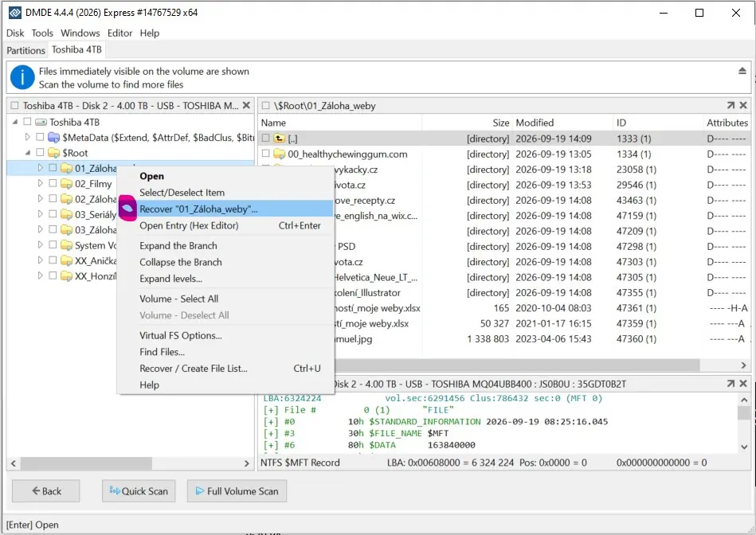Choose Open Entry (Hex Editor) menu item
Viewport: 756px width, 535px height.
[x=225, y=225]
